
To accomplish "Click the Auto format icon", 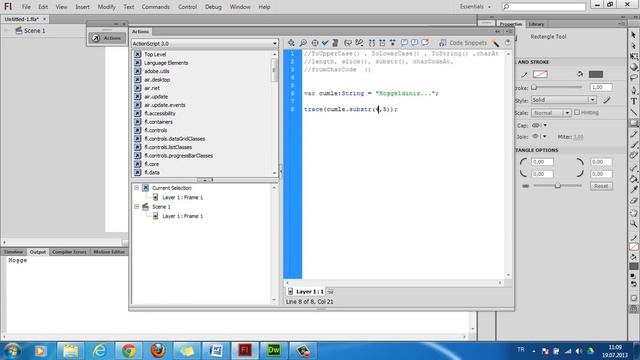I will (x=335, y=43).
